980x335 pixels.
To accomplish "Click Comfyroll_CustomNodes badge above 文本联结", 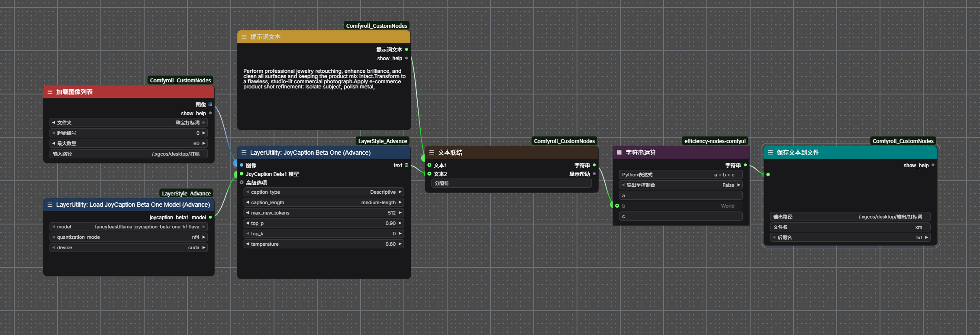I will pos(564,141).
